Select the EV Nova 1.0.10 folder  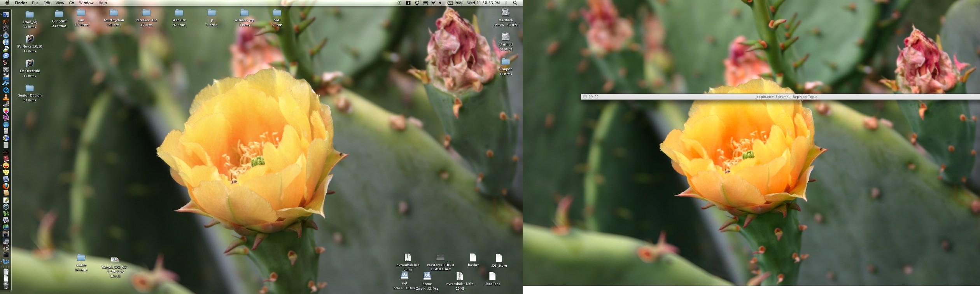(x=30, y=39)
